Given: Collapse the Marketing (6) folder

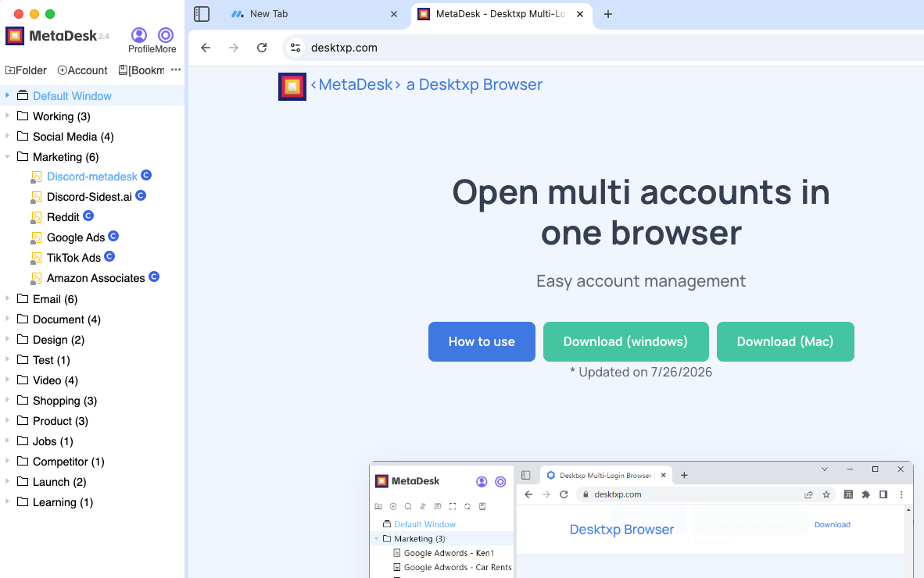Looking at the screenshot, I should (x=8, y=156).
